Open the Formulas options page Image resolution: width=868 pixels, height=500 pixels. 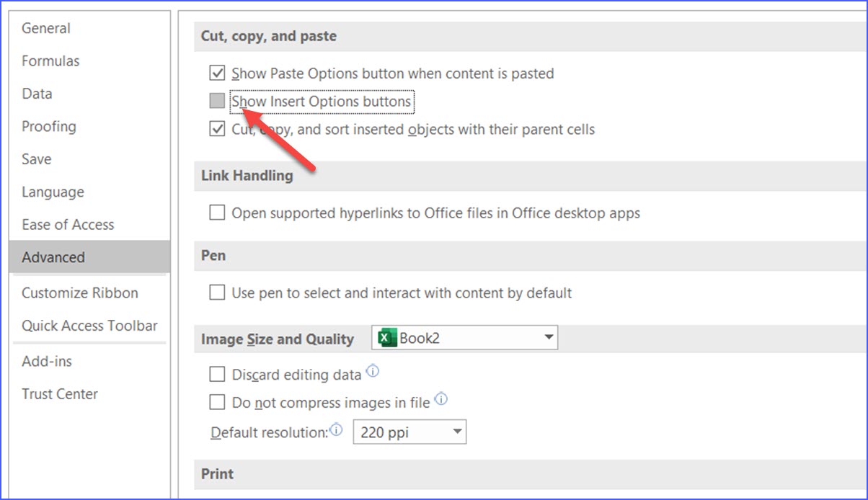click(50, 61)
